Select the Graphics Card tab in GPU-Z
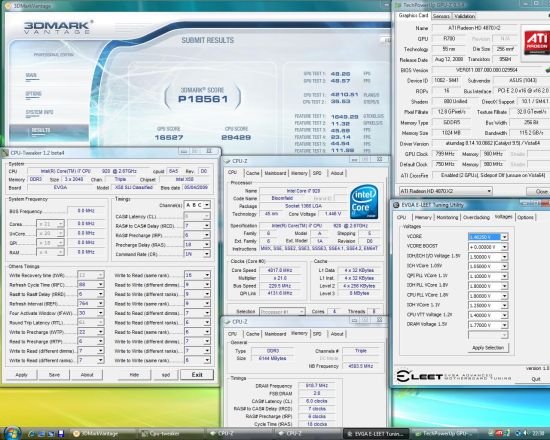550x440 pixels. coord(413,15)
